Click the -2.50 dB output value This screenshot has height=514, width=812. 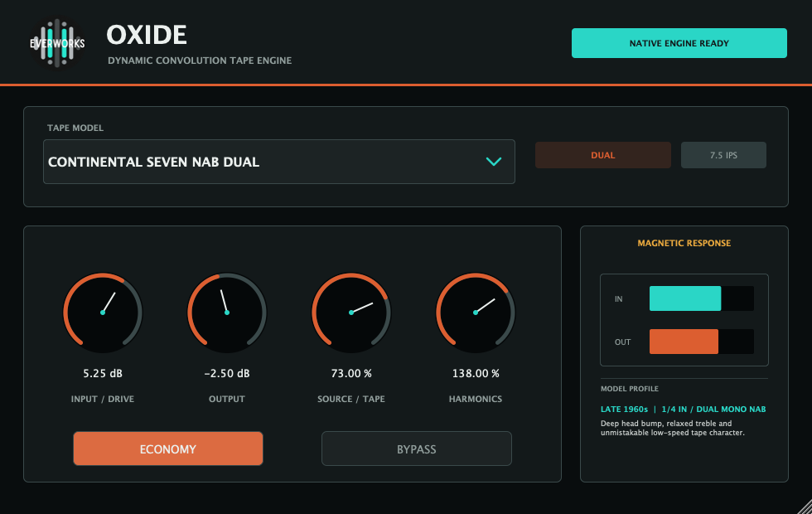pos(227,374)
